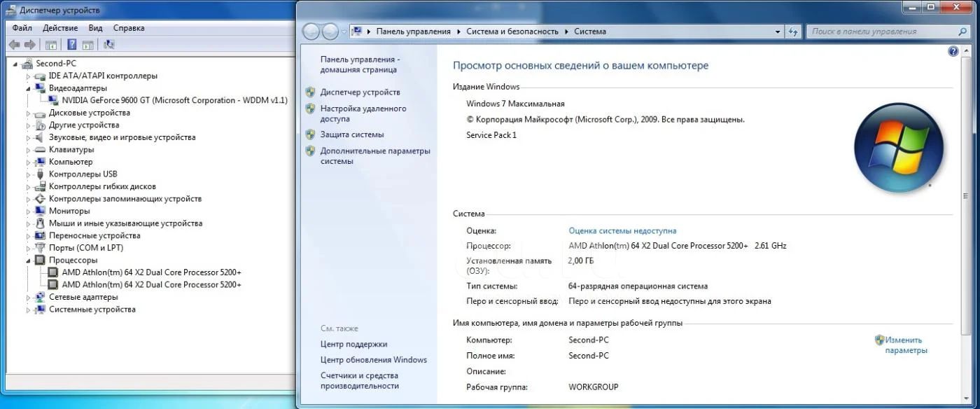
Task: Open Счетчики и средства производительности link
Action: tap(360, 381)
